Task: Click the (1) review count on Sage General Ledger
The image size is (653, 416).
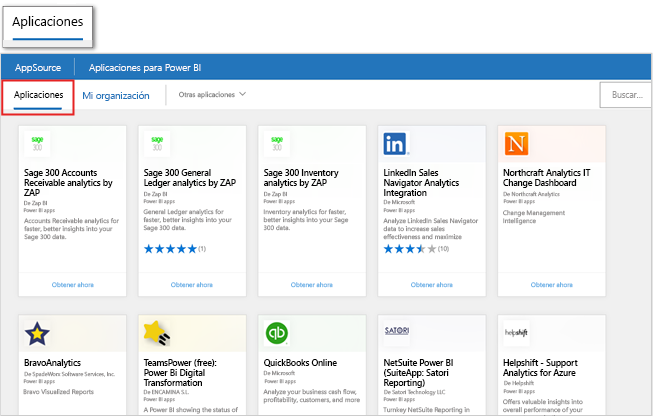Action: (202, 249)
